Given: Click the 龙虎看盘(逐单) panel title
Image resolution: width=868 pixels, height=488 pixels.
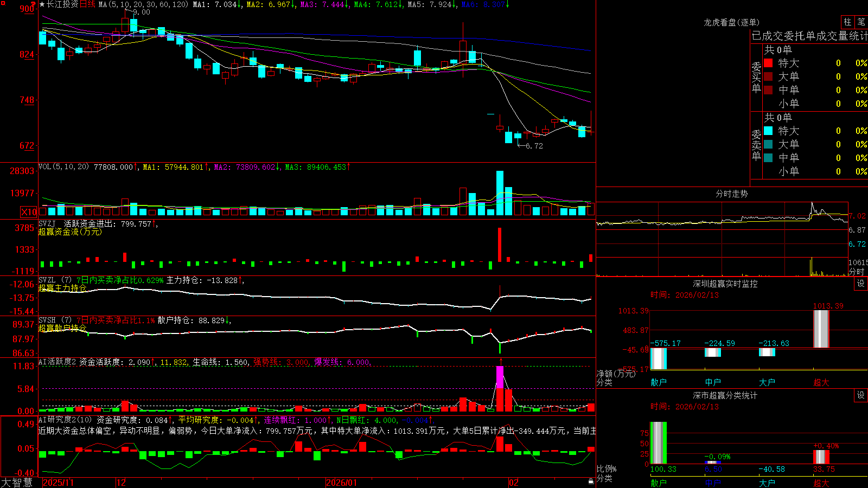Looking at the screenshot, I should pos(731,22).
